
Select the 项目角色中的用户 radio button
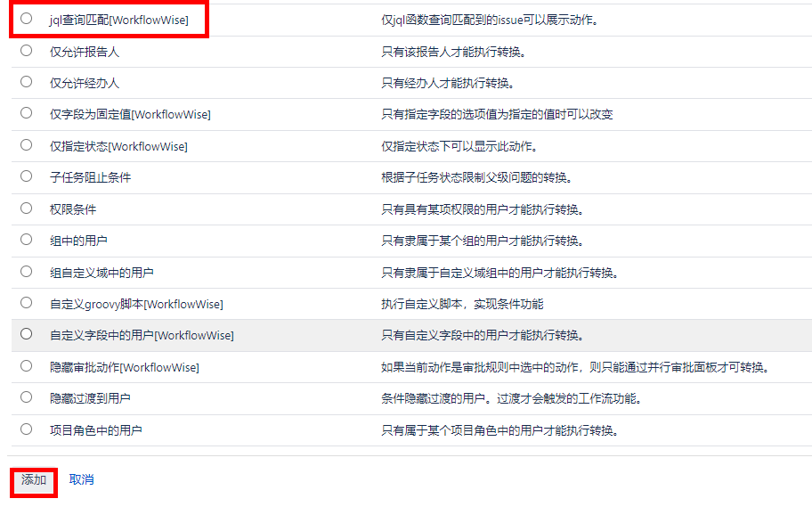point(26,429)
